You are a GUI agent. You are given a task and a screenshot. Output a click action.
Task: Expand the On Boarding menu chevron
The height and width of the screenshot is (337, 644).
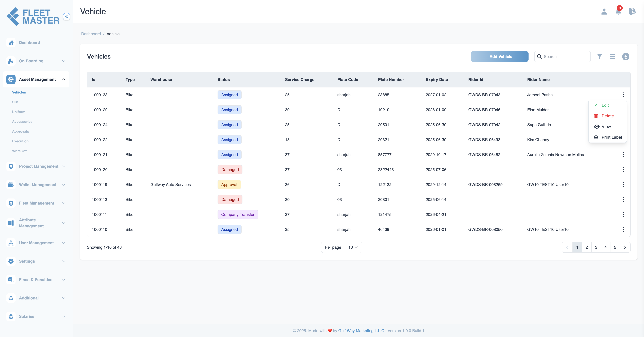coord(63,61)
